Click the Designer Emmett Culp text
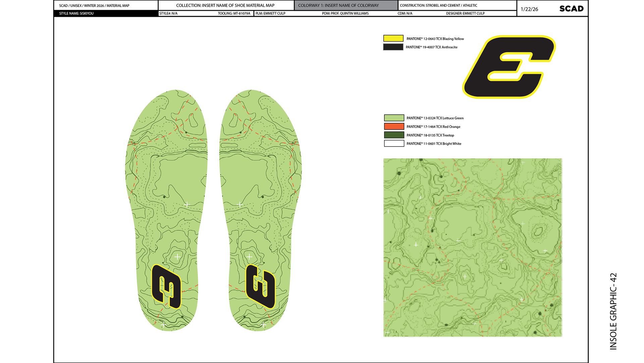Screen dimensions: 644x363 (x=465, y=13)
